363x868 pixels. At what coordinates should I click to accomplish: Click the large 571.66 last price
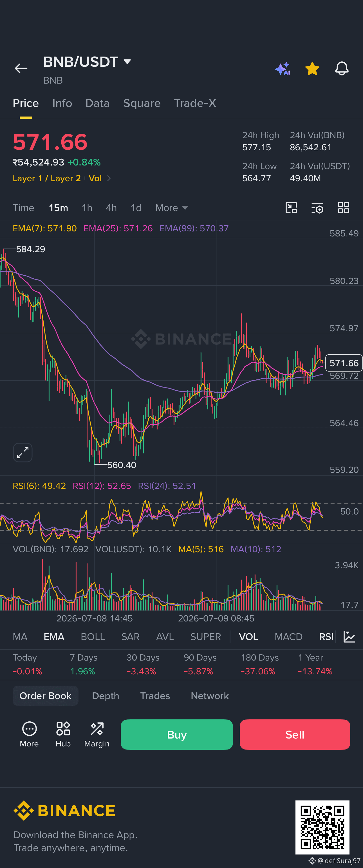point(50,142)
